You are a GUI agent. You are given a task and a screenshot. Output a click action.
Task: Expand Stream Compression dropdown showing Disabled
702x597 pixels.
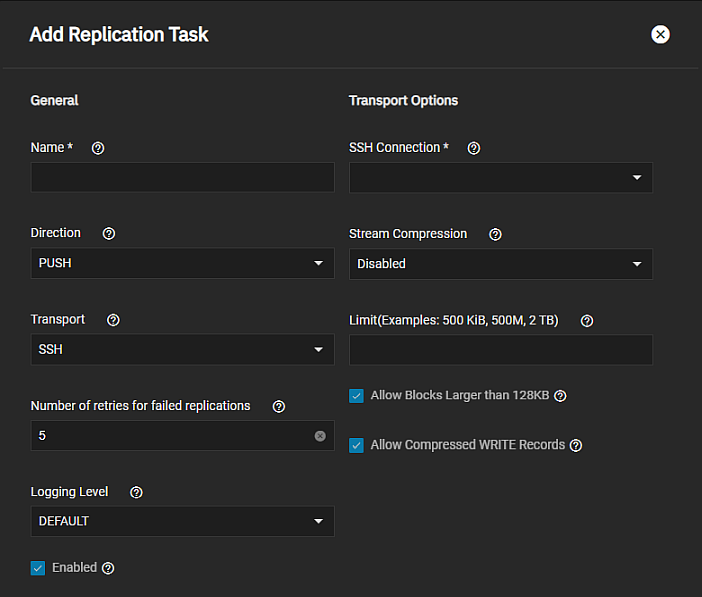click(500, 264)
